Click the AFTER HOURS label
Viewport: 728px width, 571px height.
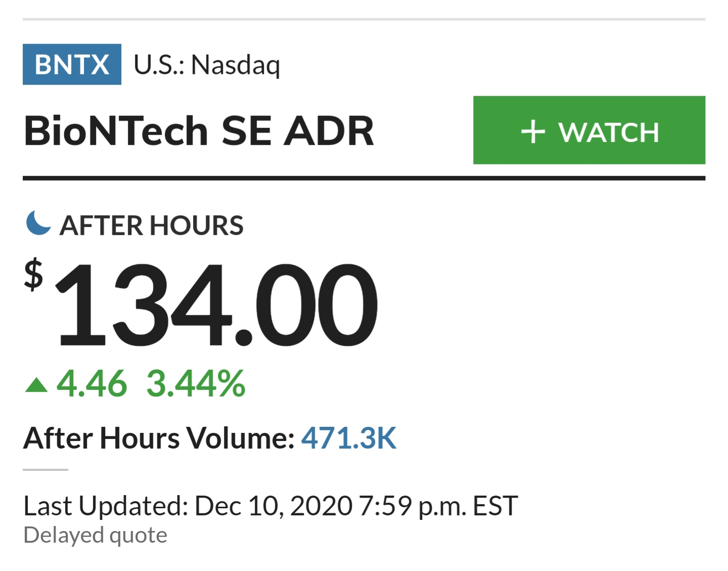tap(152, 226)
